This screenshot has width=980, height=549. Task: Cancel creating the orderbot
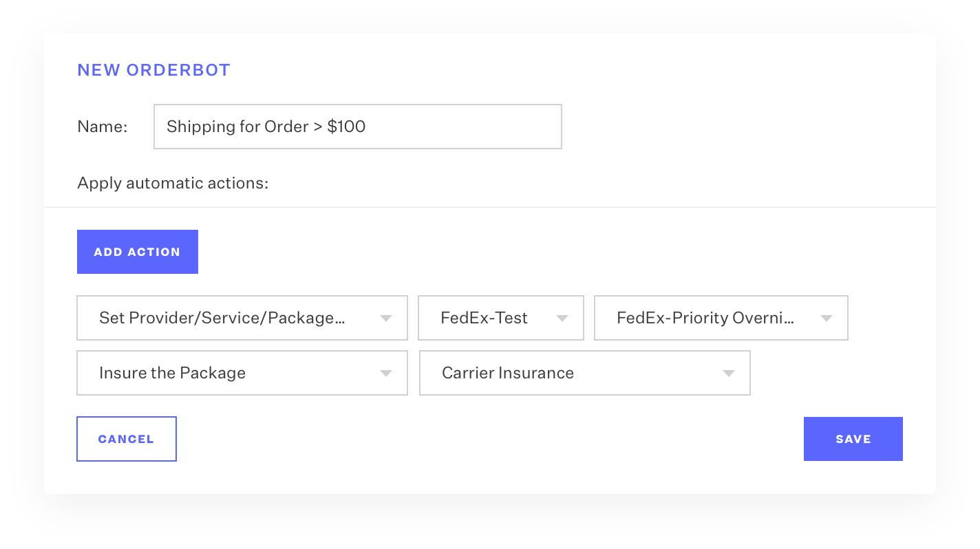(127, 439)
